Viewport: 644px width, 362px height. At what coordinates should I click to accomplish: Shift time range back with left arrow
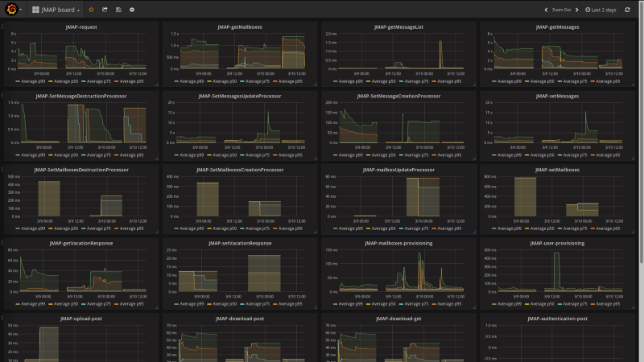545,10
